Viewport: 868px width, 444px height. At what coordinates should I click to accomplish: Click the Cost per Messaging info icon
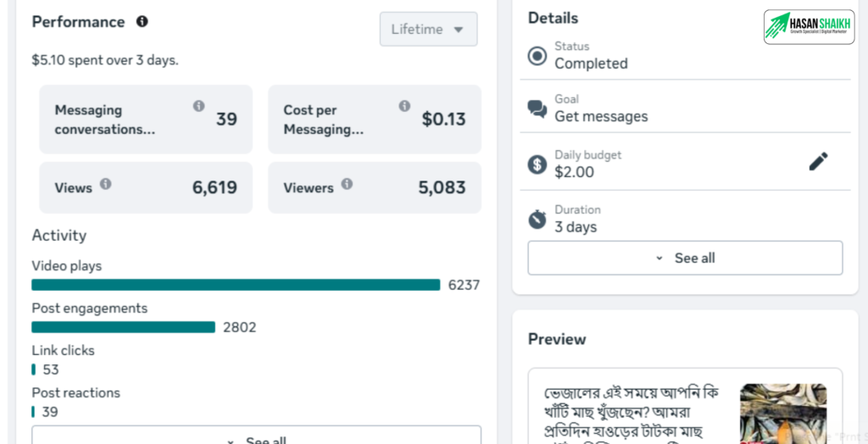pyautogui.click(x=404, y=106)
